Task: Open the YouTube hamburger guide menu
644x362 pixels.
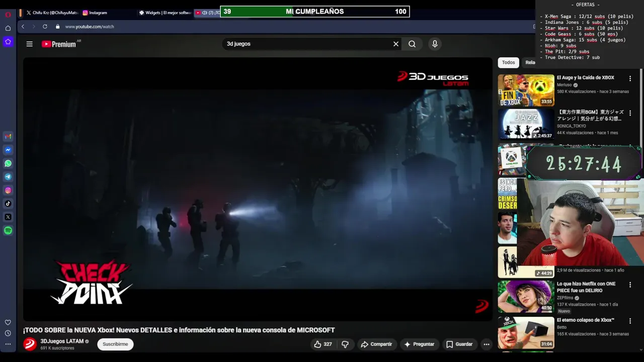Action: (x=30, y=44)
